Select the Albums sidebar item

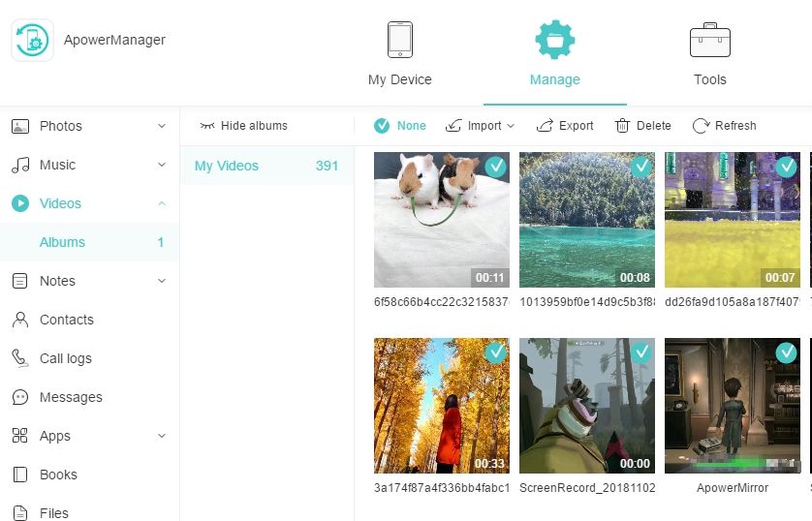(x=62, y=242)
